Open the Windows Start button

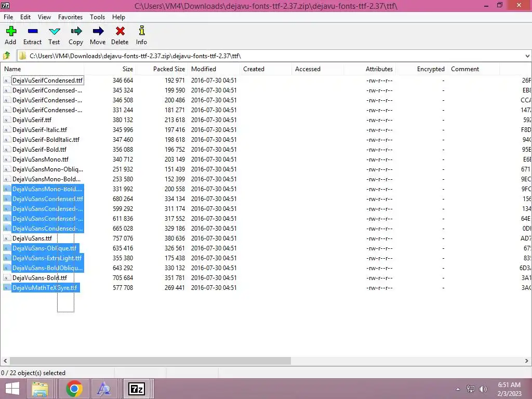click(12, 389)
